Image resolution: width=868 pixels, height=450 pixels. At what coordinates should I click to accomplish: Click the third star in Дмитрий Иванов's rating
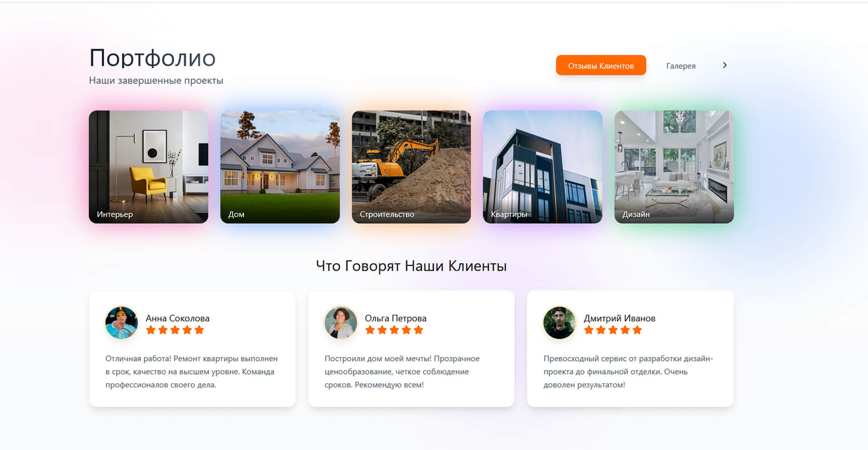(613, 330)
